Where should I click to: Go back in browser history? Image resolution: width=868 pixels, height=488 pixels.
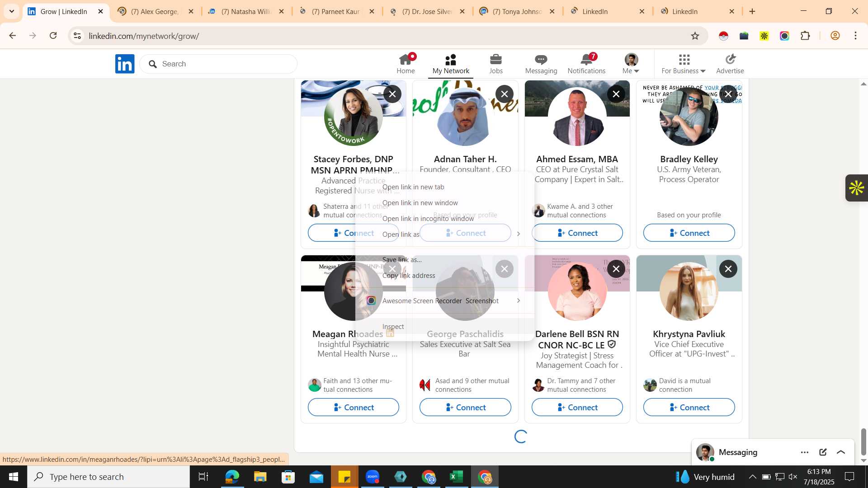tap(13, 36)
